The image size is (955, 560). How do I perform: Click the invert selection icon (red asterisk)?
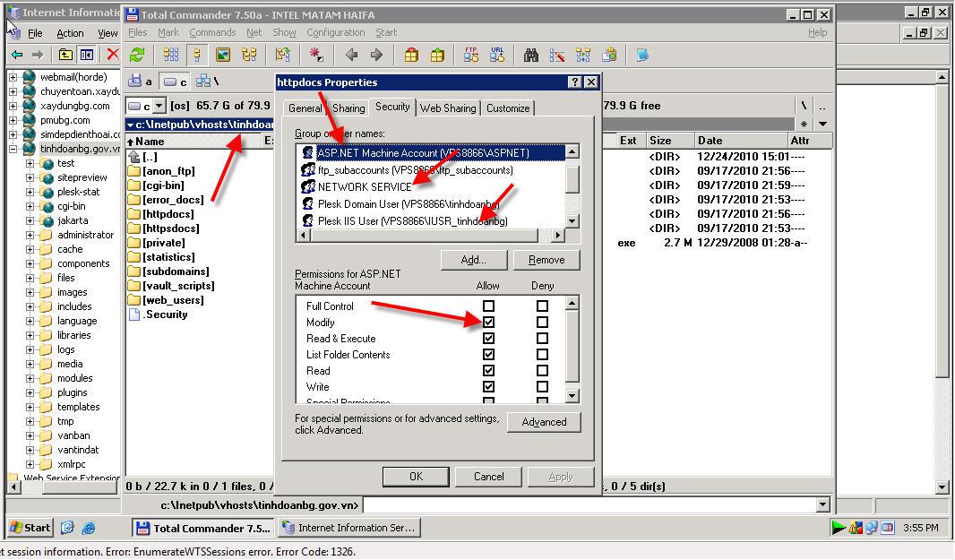(x=315, y=55)
